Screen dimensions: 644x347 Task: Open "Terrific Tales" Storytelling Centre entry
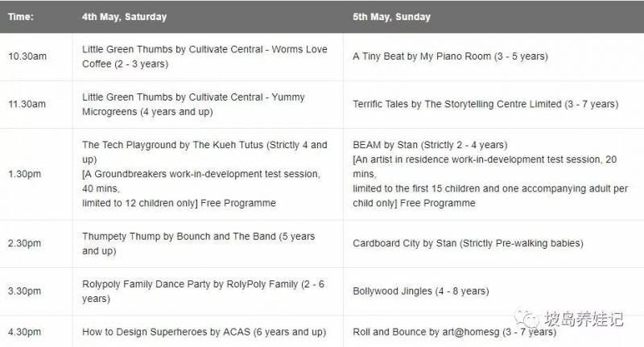[485, 104]
